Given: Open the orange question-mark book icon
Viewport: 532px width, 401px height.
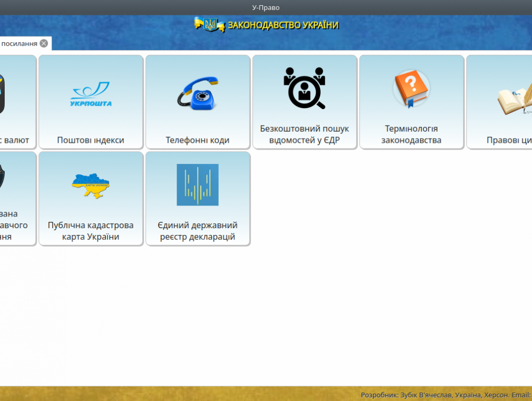Looking at the screenshot, I should pos(411,89).
